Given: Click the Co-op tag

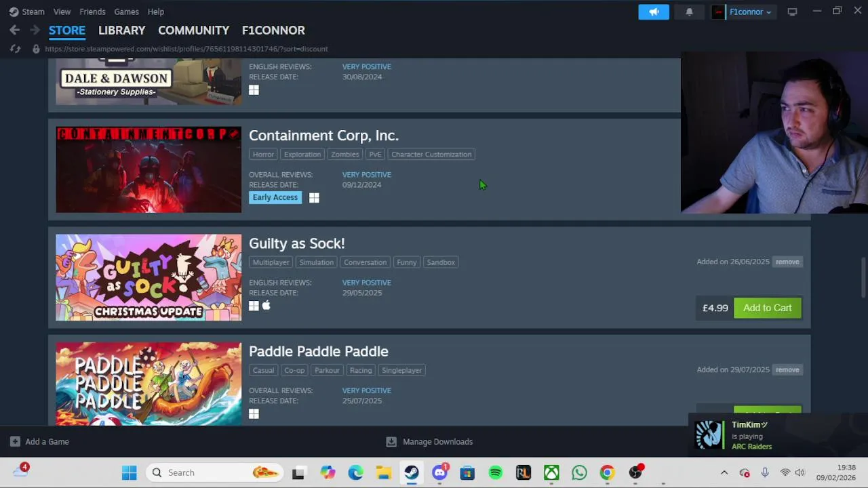Looking at the screenshot, I should tap(294, 370).
